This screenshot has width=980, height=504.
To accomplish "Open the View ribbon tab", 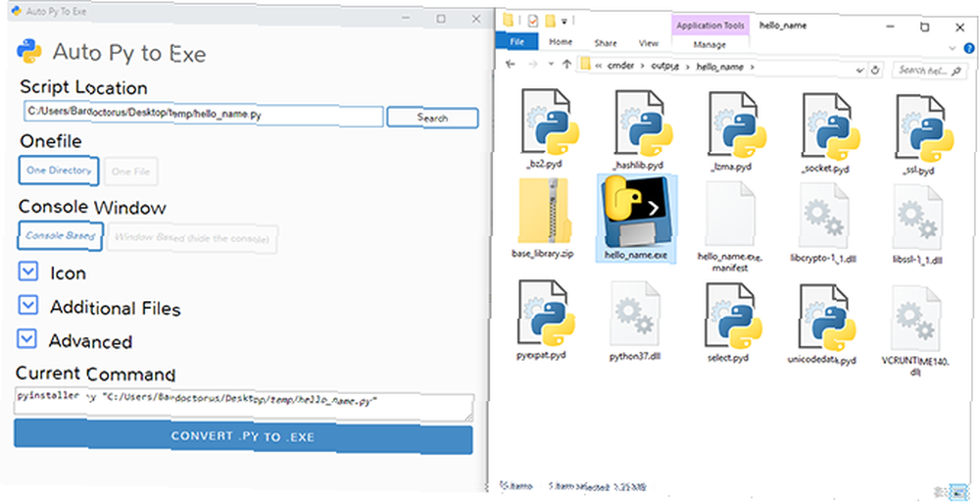I will pos(649,43).
